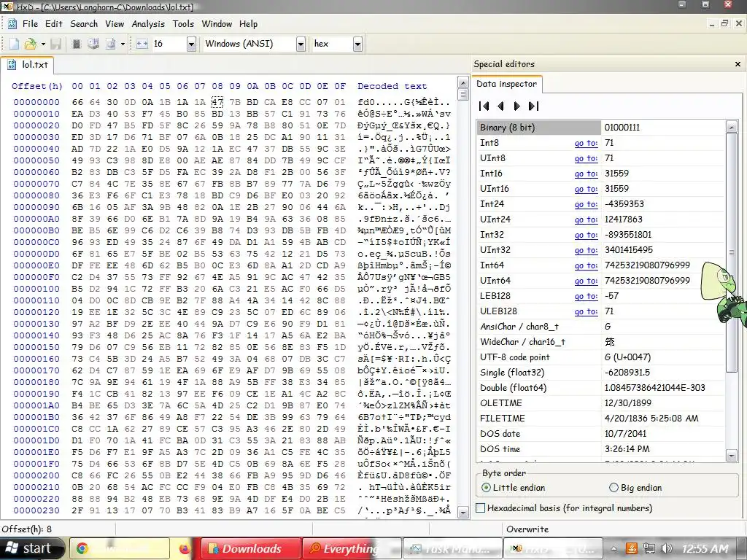Select the lol.txt document tab
This screenshot has width=747, height=560.
tap(27, 65)
